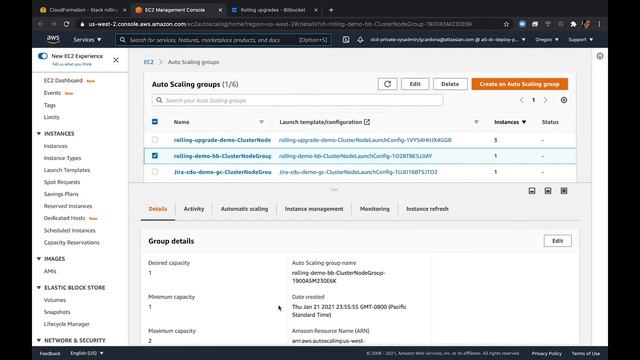Viewport: 640px width, 360px height.
Task: Switch to the Automatic scaling tab
Action: [x=244, y=209]
